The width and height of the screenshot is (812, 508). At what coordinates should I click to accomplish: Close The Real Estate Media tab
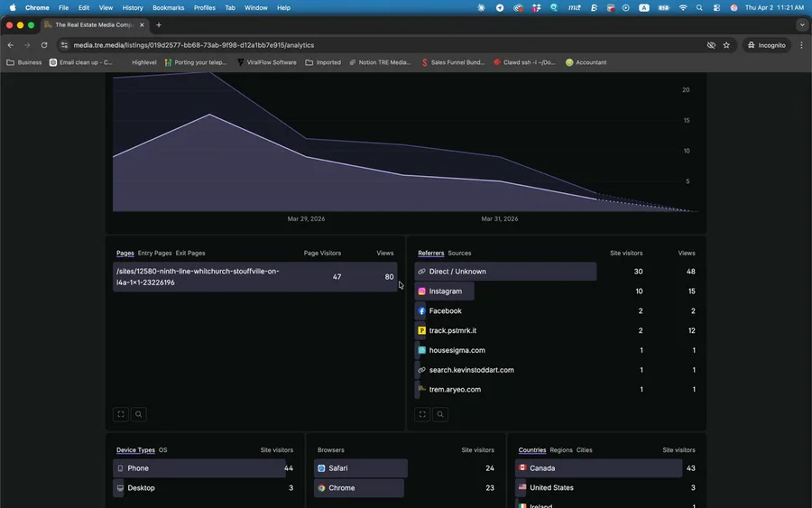(x=142, y=25)
